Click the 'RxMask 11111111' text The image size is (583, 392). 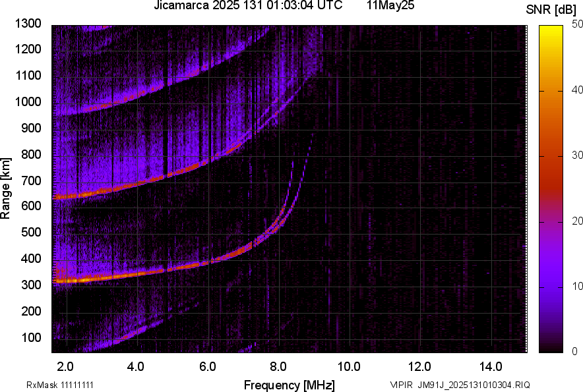pos(60,385)
